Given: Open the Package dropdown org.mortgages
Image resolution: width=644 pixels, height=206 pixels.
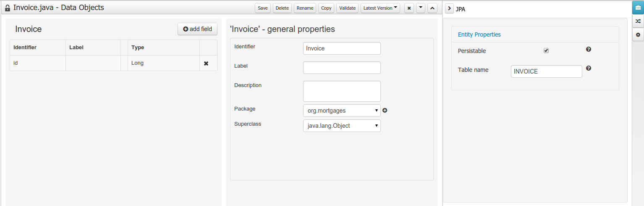Looking at the screenshot, I should (x=342, y=111).
